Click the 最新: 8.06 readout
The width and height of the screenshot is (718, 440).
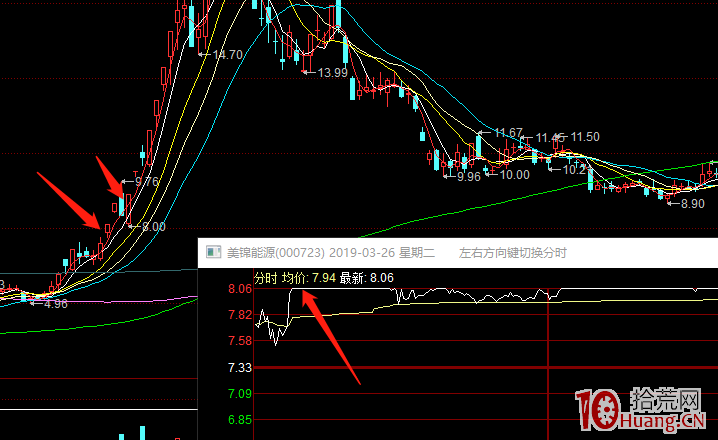366,278
